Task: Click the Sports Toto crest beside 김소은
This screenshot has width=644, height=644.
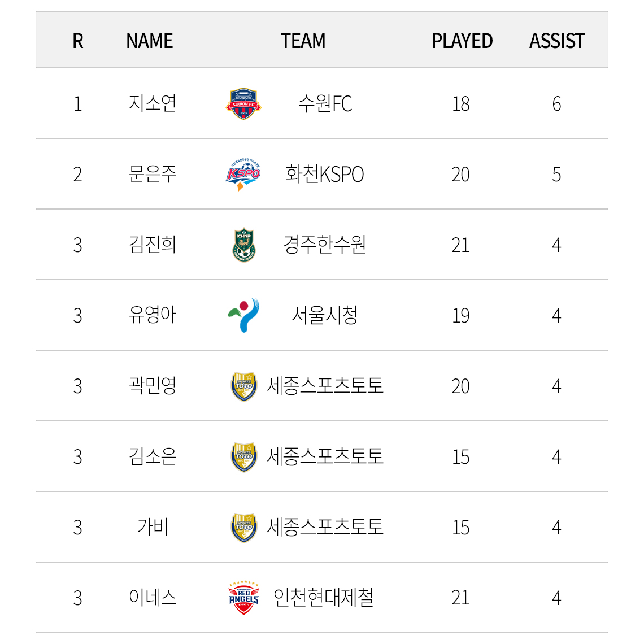Action: click(x=244, y=456)
